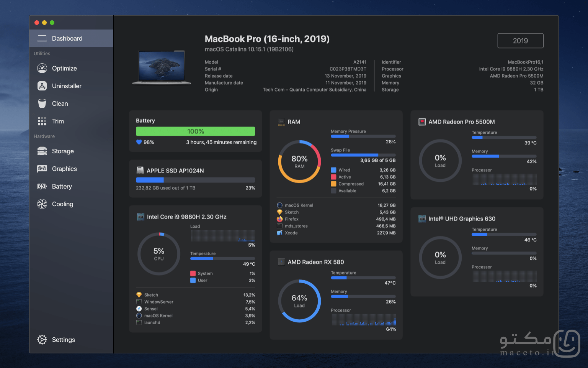Click the AMD Radeon Pro 5500M icon
This screenshot has width=588, height=368.
tap(422, 122)
